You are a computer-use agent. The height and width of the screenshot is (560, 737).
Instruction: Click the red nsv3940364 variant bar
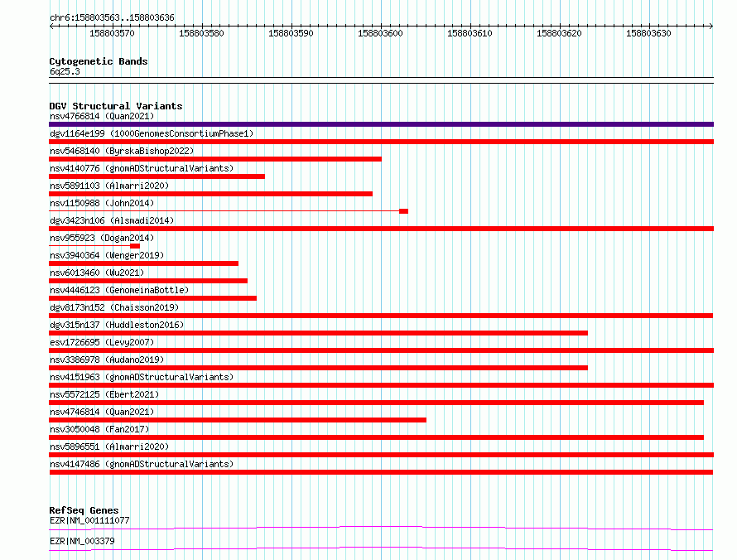[x=144, y=263]
